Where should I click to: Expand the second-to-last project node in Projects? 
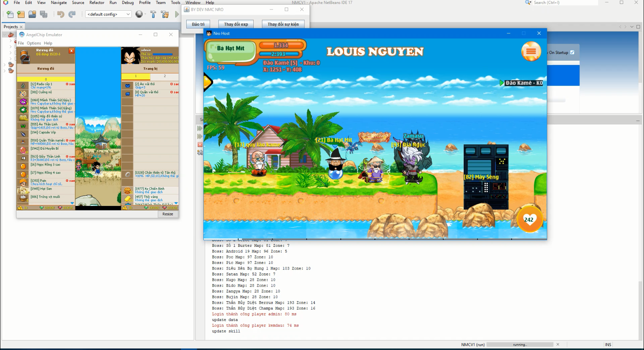tap(5, 65)
